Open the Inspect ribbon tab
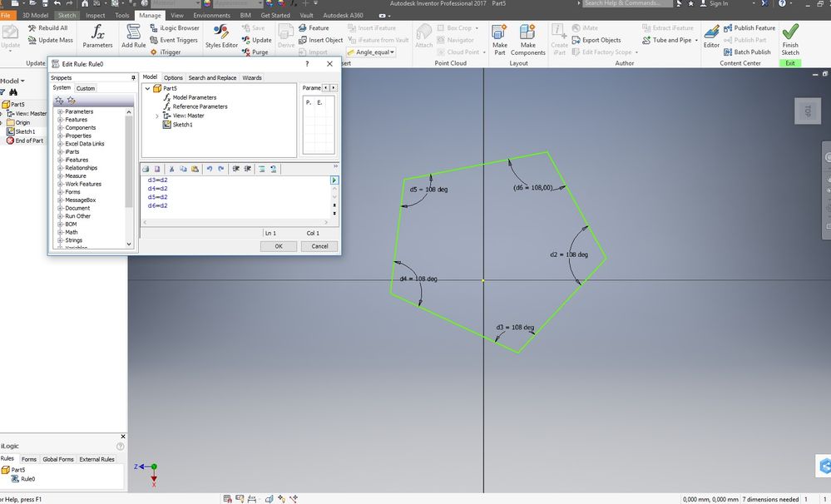Viewport: 831px width, 504px height. 96,15
